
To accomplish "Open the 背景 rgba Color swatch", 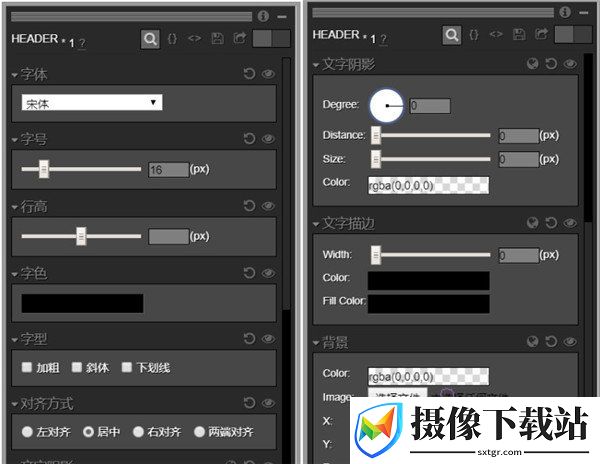I will click(429, 376).
